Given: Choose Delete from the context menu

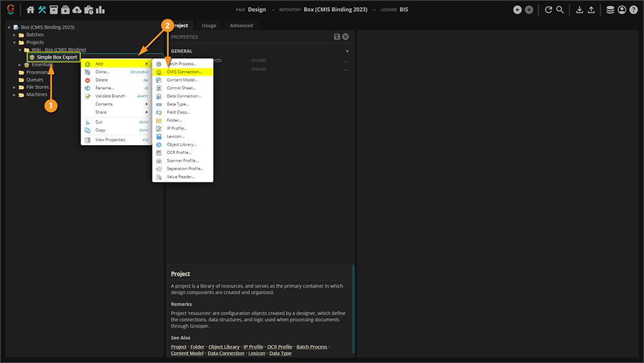Looking at the screenshot, I should (x=117, y=80).
